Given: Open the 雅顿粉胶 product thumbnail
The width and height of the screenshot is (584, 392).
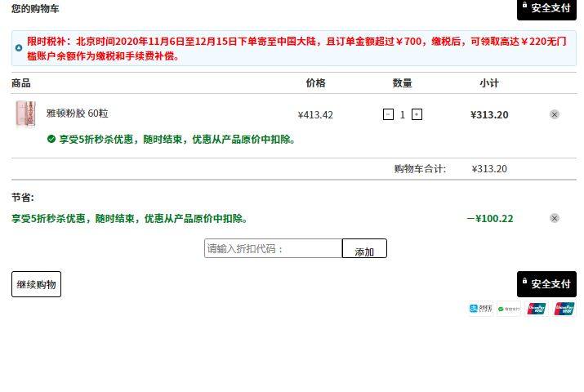Looking at the screenshot, I should [25, 114].
